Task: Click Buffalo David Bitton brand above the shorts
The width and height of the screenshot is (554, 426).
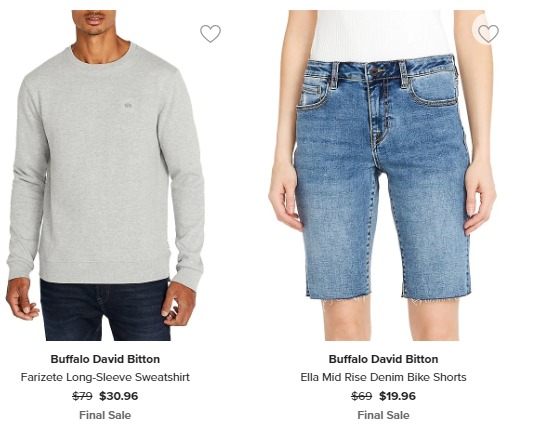Action: pyautogui.click(x=383, y=359)
